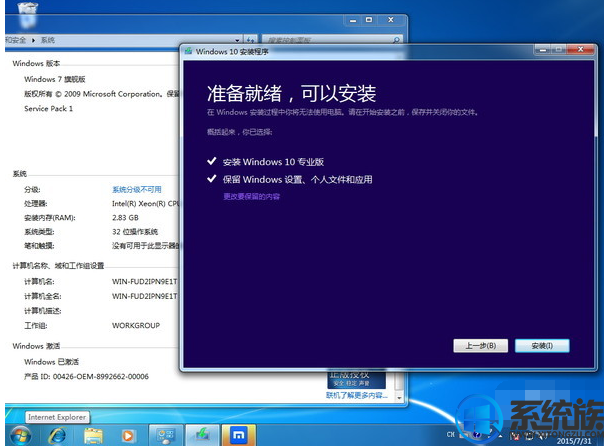Select the text 保留 Windows 设置、个人文件和应用
The image size is (604, 447).
(297, 180)
